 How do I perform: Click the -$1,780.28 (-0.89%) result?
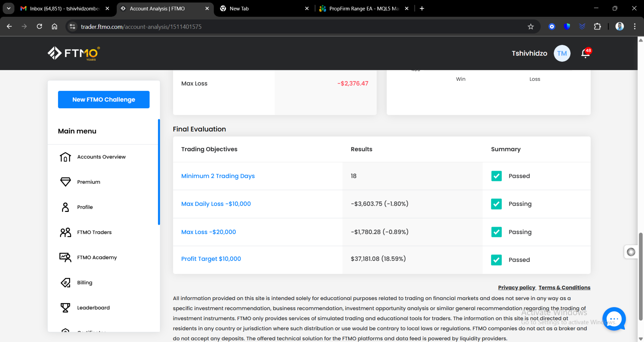click(x=380, y=232)
